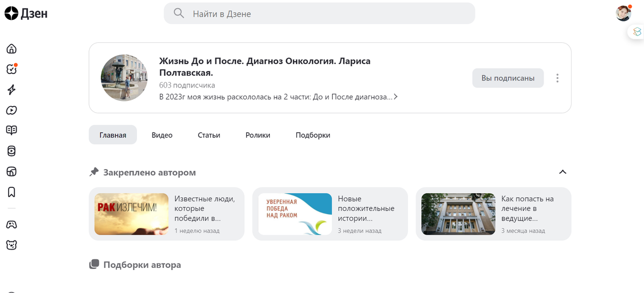The height and width of the screenshot is (293, 644).
Task: Click the Уверенная победа над раком thumbnail
Action: coord(295,214)
